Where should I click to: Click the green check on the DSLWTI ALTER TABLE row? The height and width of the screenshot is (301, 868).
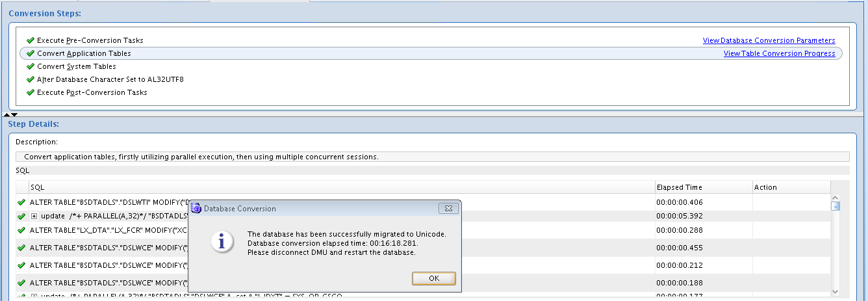point(22,202)
